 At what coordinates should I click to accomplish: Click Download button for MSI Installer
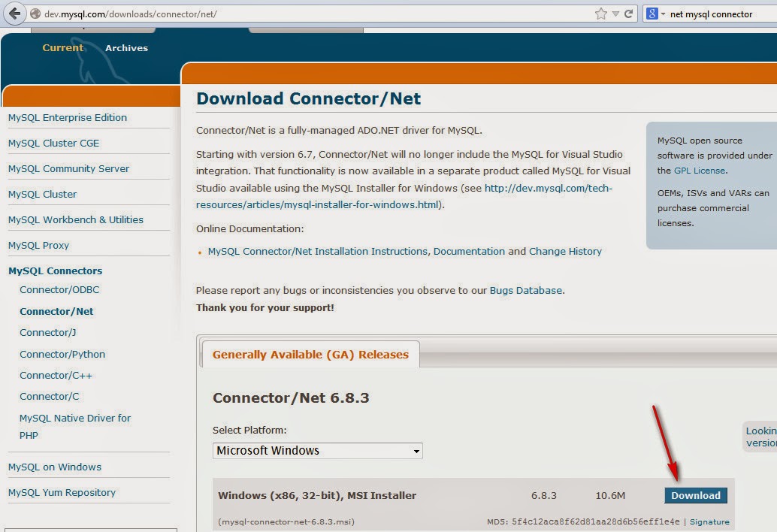coord(696,495)
